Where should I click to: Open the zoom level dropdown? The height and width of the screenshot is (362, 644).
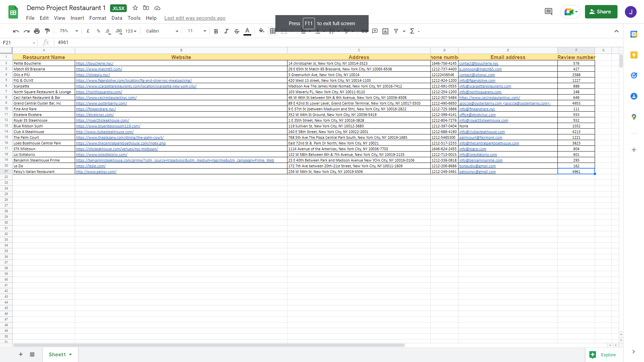68,31
